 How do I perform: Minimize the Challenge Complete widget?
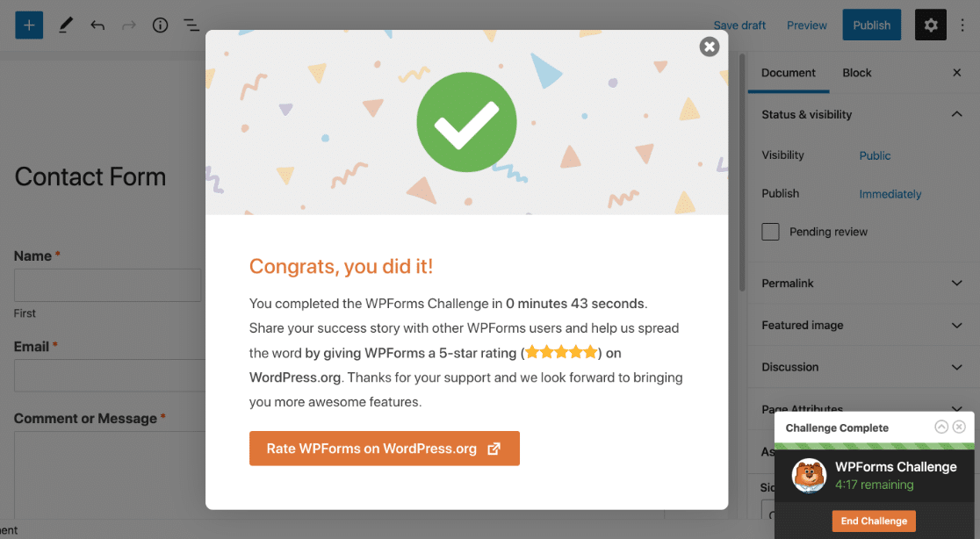point(941,428)
